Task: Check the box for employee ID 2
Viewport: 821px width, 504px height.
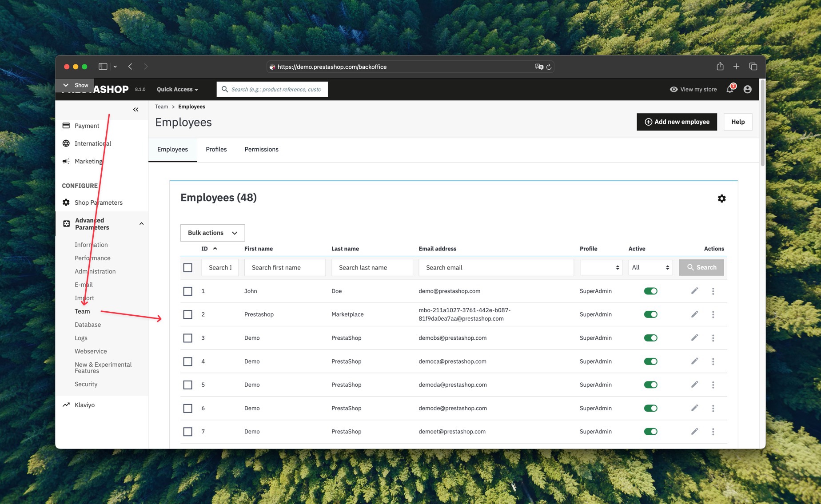Action: click(x=188, y=314)
